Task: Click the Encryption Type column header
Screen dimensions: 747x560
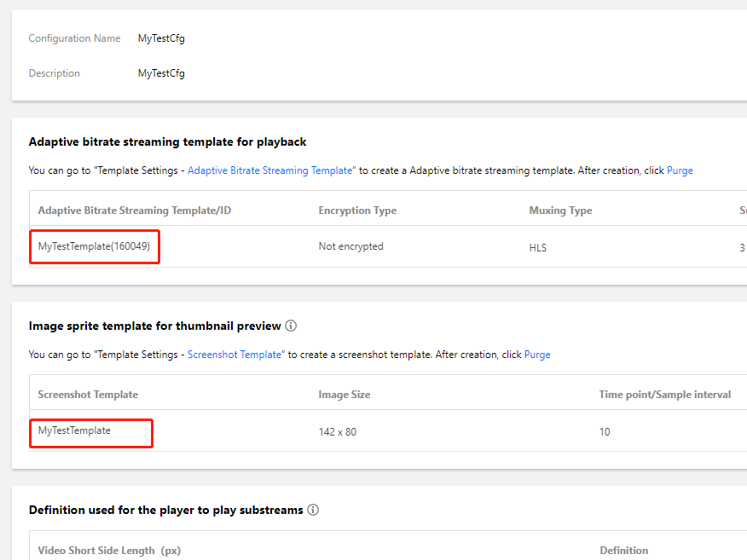Action: click(x=357, y=211)
